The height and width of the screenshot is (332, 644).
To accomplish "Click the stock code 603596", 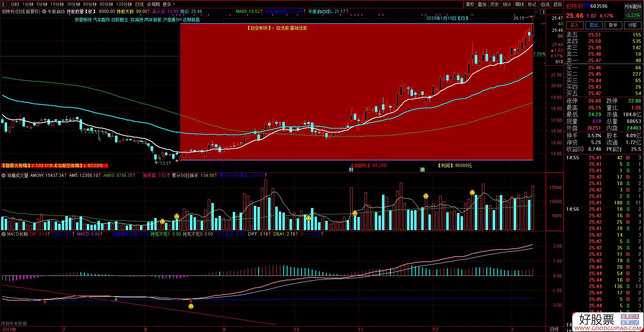I will point(599,6).
